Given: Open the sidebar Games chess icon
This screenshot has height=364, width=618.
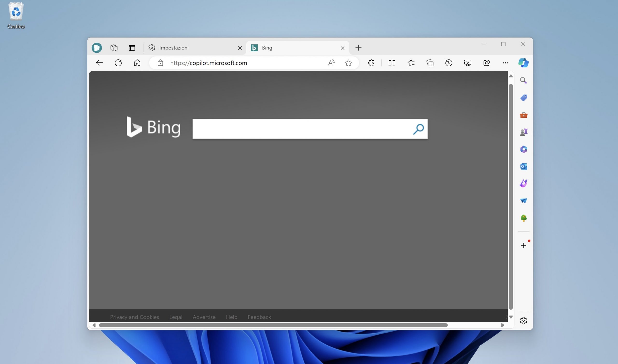Looking at the screenshot, I should pos(524,132).
